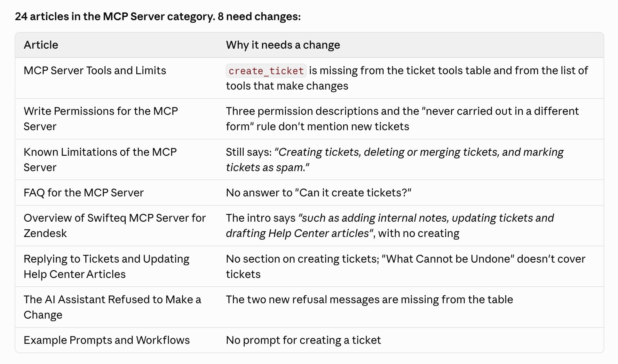The height and width of the screenshot is (364, 618).
Task: Select the 'Article' column header
Action: (41, 45)
